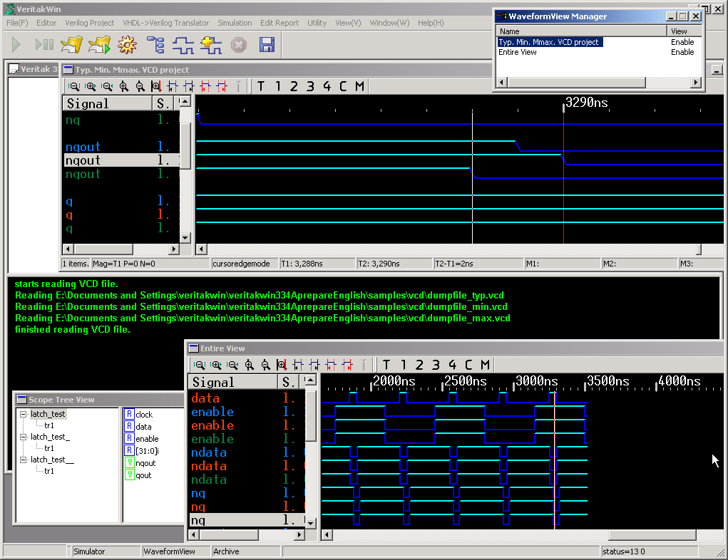The width and height of the screenshot is (728, 560).
Task: Open the Verilog Project menu
Action: 89,23
